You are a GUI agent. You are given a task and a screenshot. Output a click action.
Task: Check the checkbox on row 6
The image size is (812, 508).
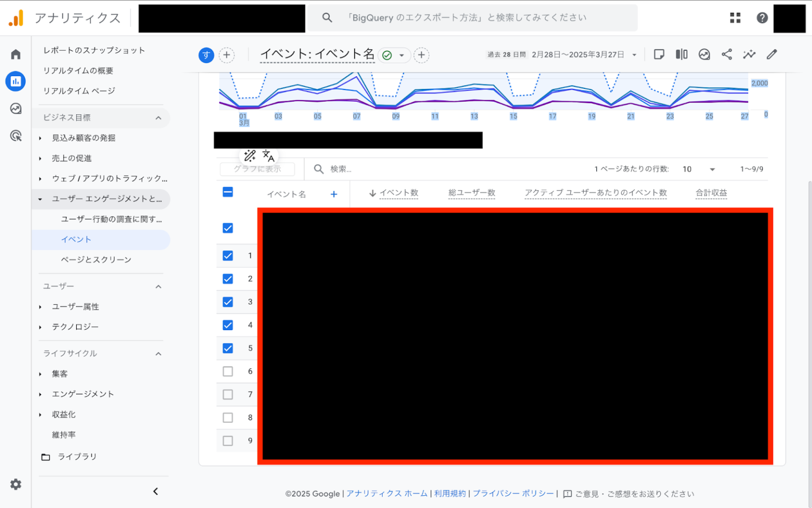(228, 371)
